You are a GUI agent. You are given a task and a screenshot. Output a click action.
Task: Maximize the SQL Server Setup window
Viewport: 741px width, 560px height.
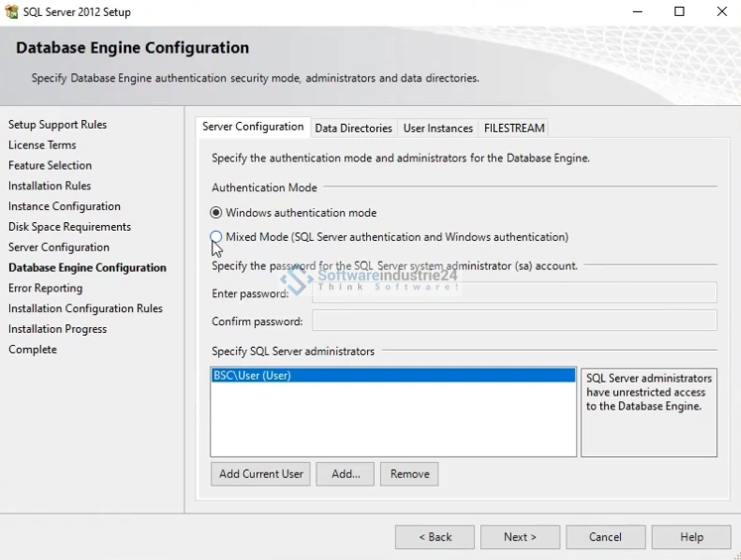(679, 12)
